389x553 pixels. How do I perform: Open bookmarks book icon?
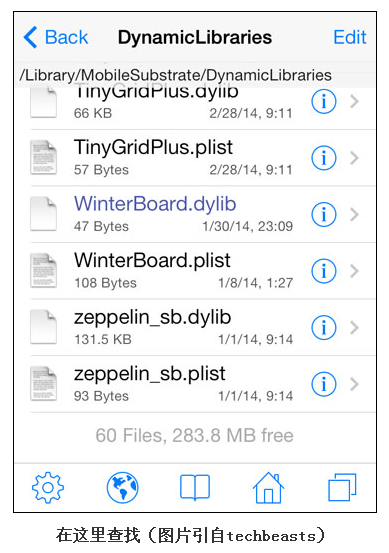[195, 487]
